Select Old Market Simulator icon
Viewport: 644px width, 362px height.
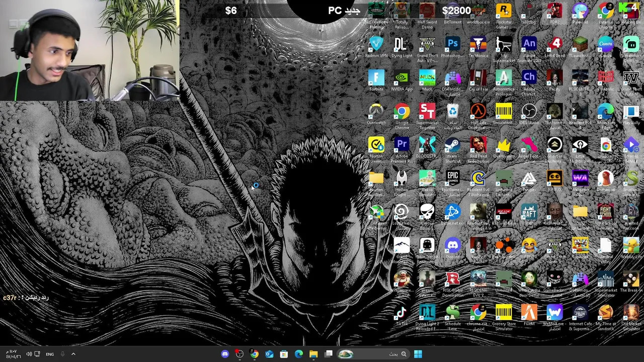point(631,318)
